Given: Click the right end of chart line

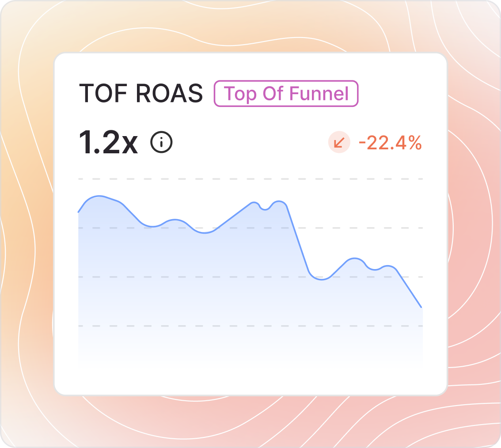Looking at the screenshot, I should [422, 307].
